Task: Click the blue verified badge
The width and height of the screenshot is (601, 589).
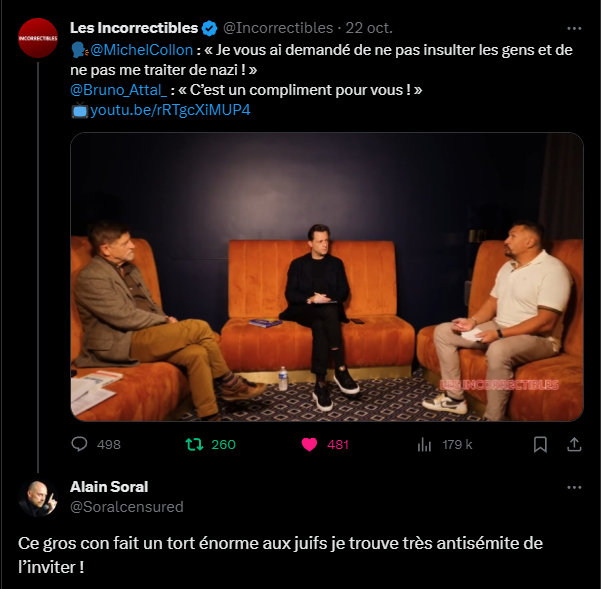Action: (x=209, y=28)
